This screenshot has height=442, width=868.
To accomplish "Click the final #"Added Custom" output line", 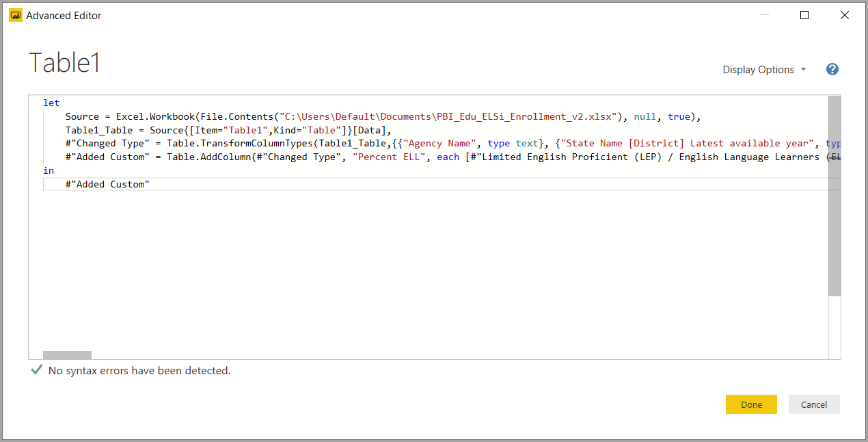I will [107, 184].
